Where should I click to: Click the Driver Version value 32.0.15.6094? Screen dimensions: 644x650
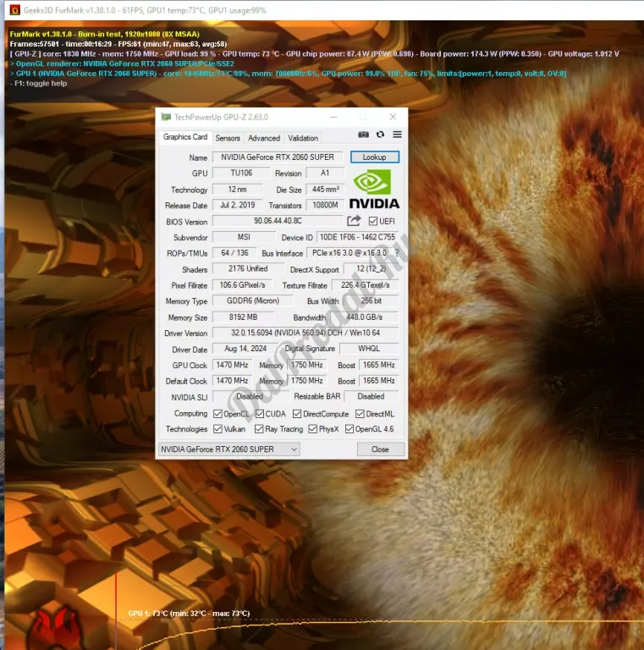tap(305, 333)
